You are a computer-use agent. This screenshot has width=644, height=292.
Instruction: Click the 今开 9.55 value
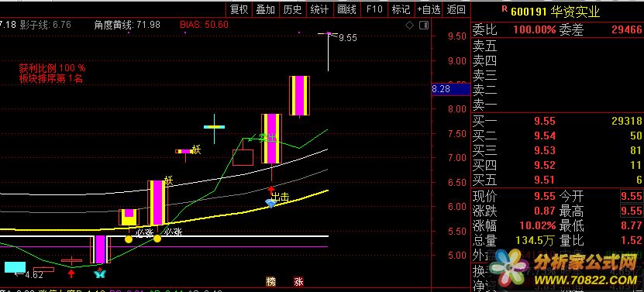[x=632, y=196]
